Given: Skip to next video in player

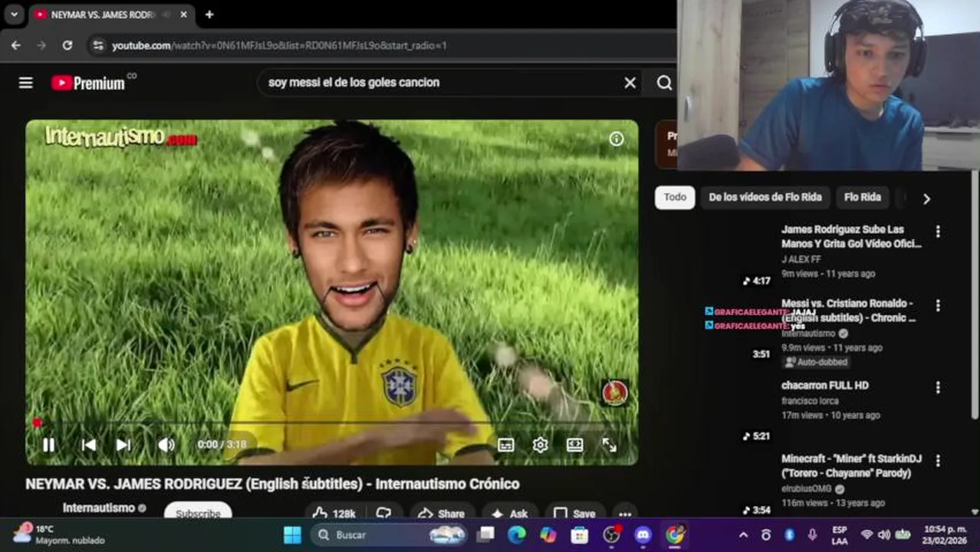Looking at the screenshot, I should point(123,445).
